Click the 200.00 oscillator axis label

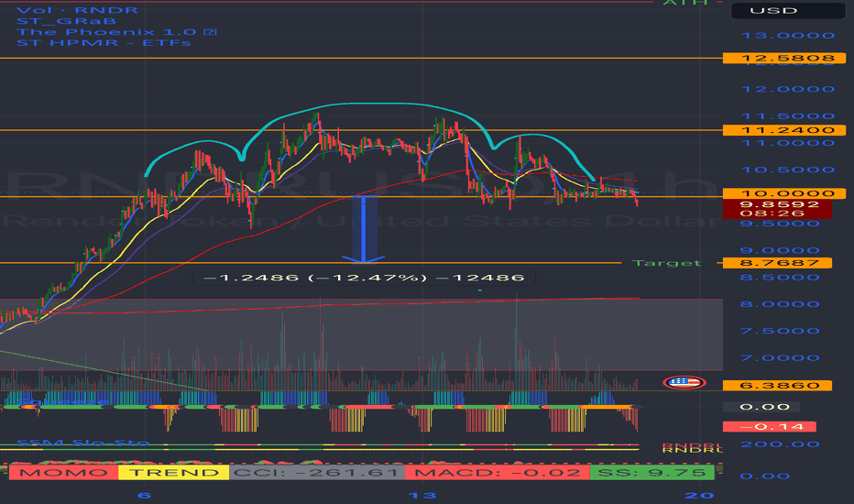(x=780, y=444)
